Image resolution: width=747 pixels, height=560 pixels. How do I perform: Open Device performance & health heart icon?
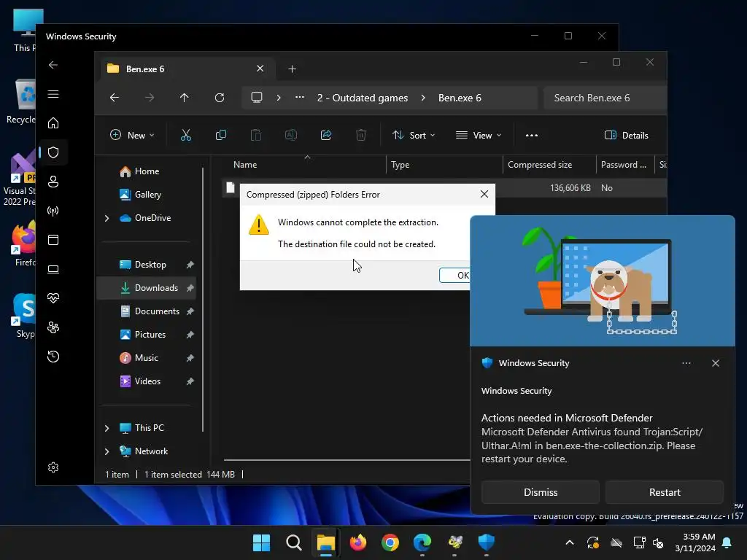[53, 298]
